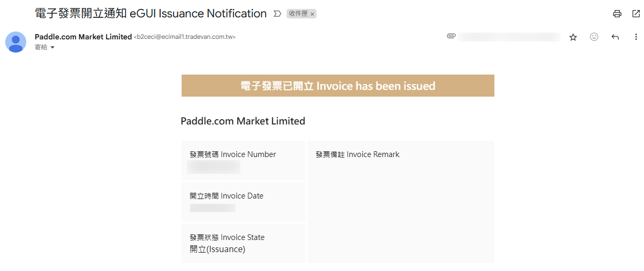Open the three-dot More options menu
644x271 pixels.
click(x=636, y=37)
